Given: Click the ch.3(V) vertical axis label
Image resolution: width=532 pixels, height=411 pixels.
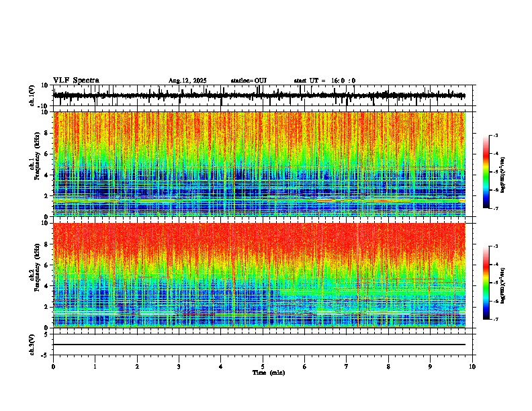Looking at the screenshot, I should click(x=32, y=345).
